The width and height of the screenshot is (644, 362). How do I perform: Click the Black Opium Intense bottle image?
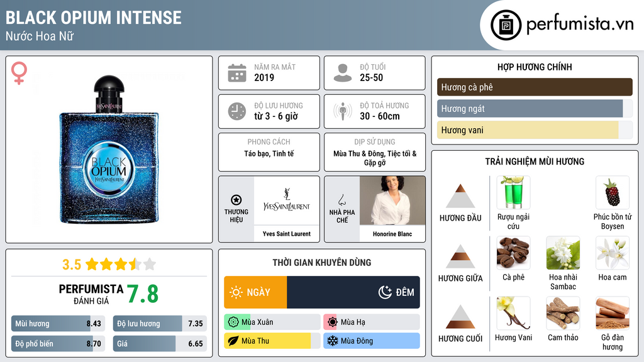tap(109, 150)
